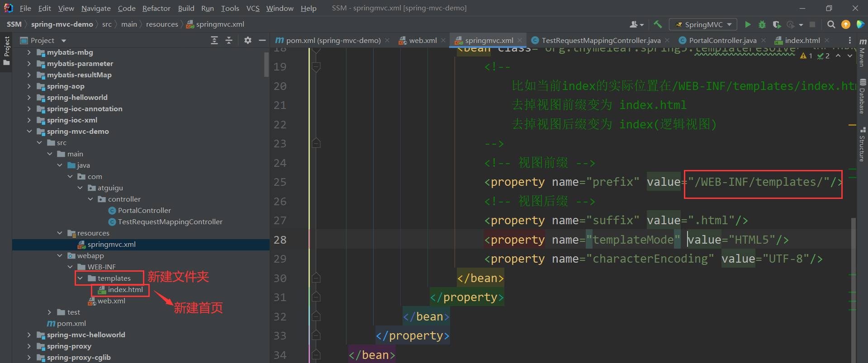Expand all nodes in Project panel
Viewport: 868px width, 363px height.
tap(214, 40)
